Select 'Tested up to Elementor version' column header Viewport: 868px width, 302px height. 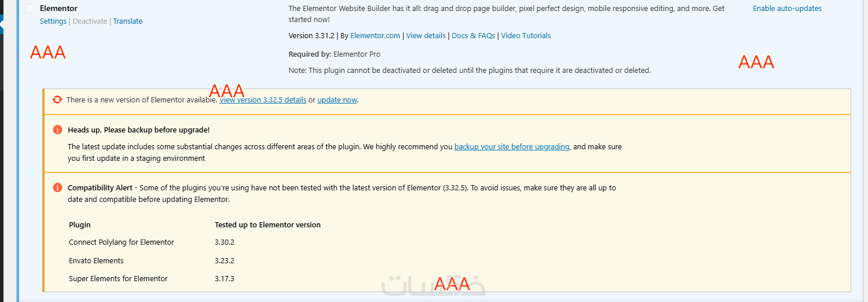click(268, 225)
